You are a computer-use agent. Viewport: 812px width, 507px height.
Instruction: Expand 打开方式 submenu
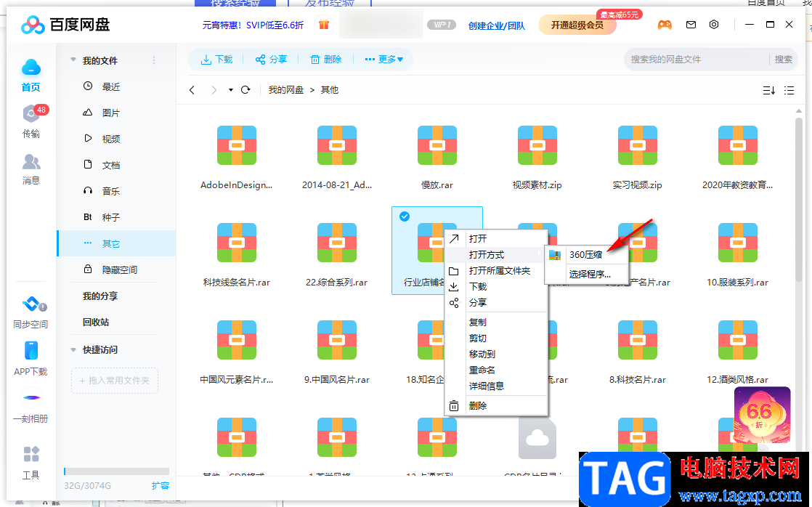coord(496,254)
